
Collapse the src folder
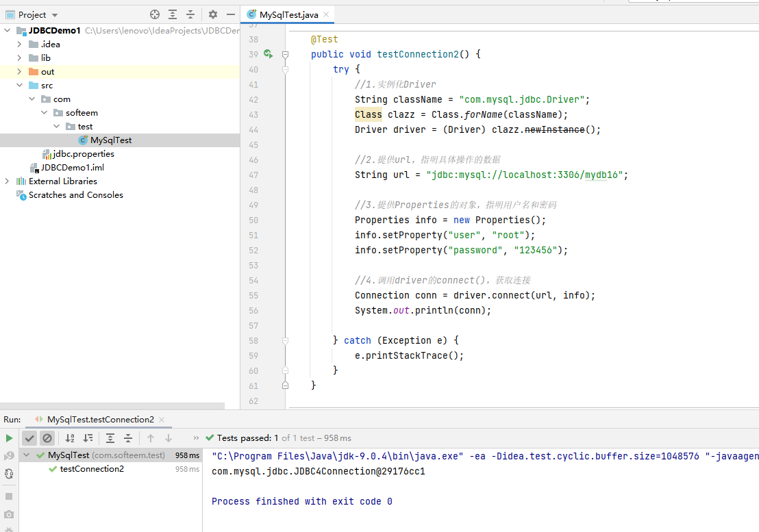pos(19,85)
